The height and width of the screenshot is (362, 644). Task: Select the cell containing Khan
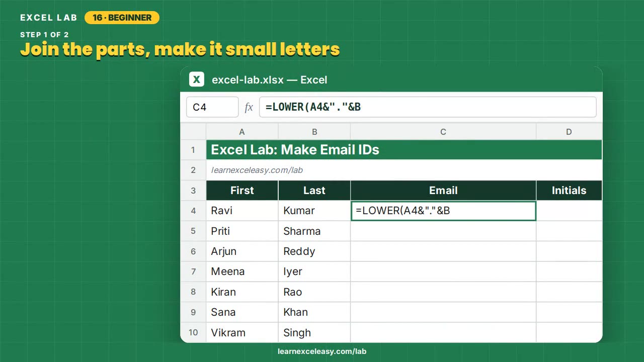314,312
